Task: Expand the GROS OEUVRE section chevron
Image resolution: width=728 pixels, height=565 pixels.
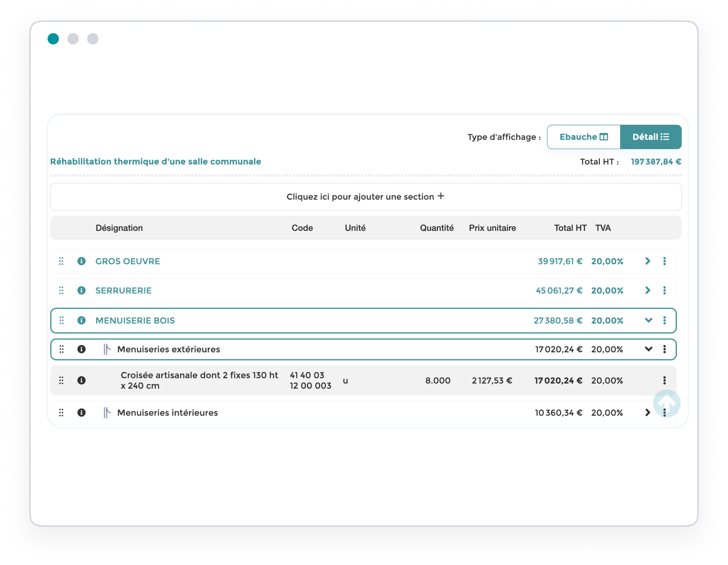Action: coord(648,261)
